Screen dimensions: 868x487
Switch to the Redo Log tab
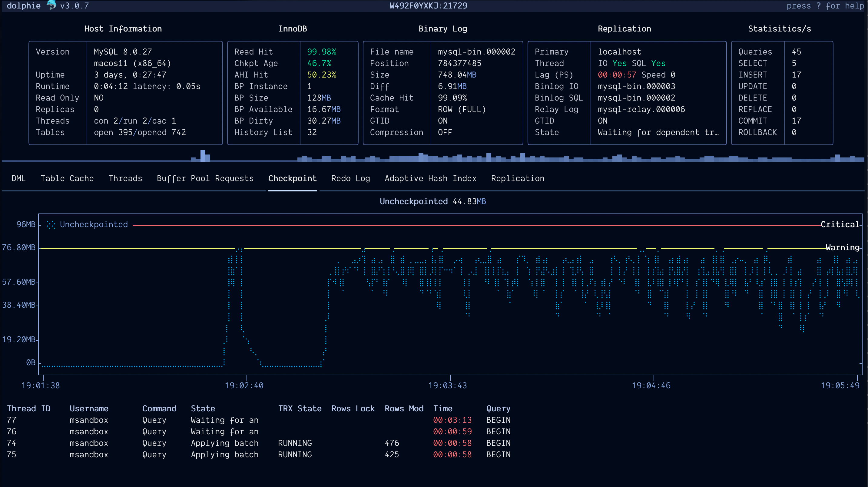351,178
